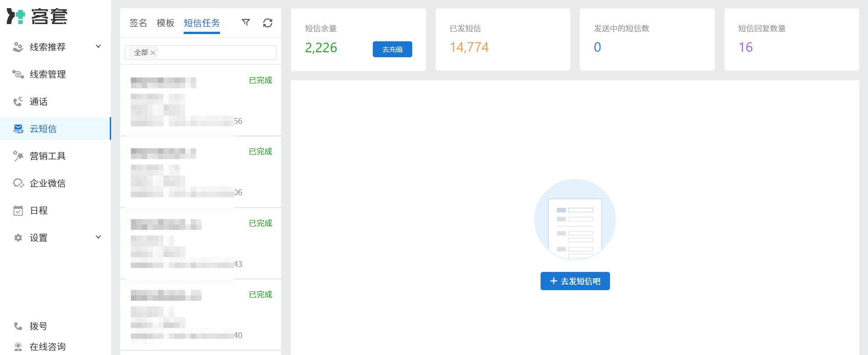The image size is (868, 355).
Task: Go to 企业微信 section
Action: (48, 183)
